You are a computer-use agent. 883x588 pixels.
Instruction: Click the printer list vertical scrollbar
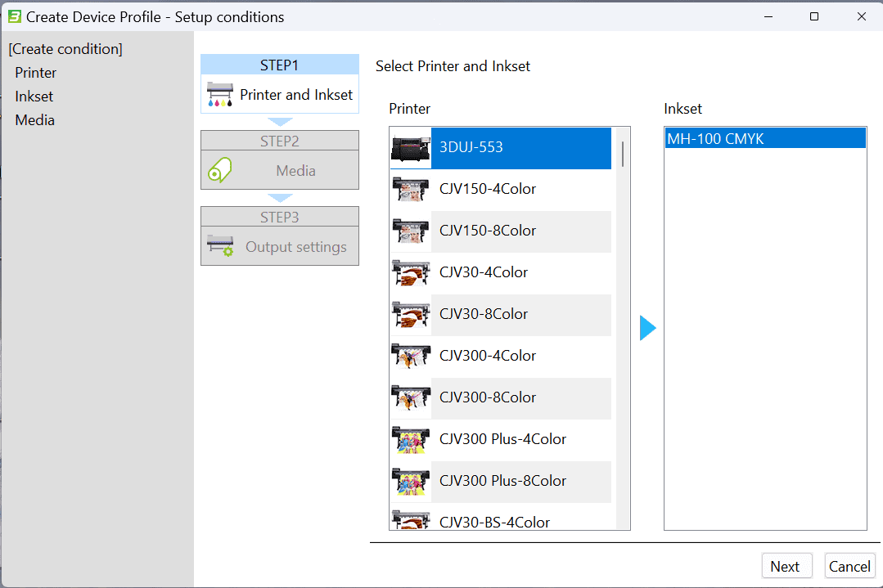(x=623, y=327)
